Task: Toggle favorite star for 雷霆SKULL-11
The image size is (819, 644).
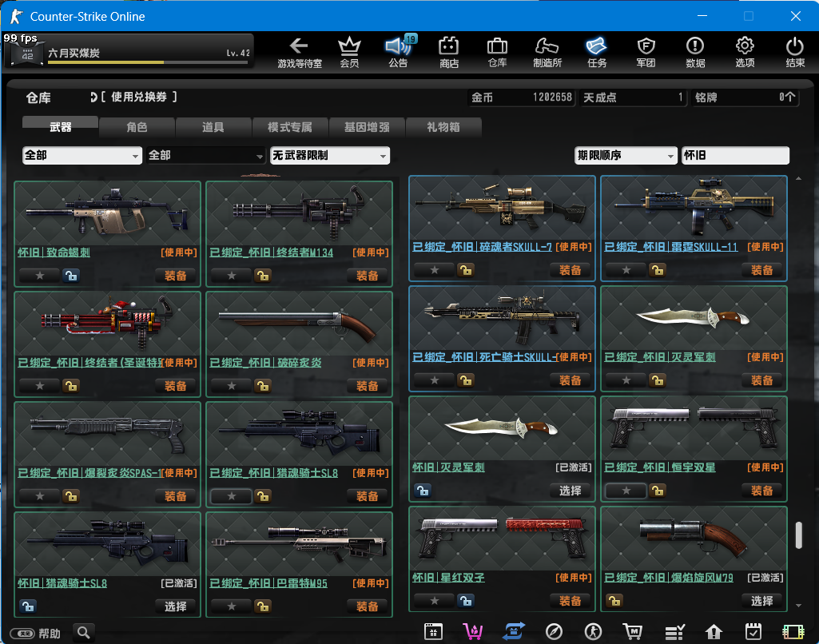Action: pos(626,270)
